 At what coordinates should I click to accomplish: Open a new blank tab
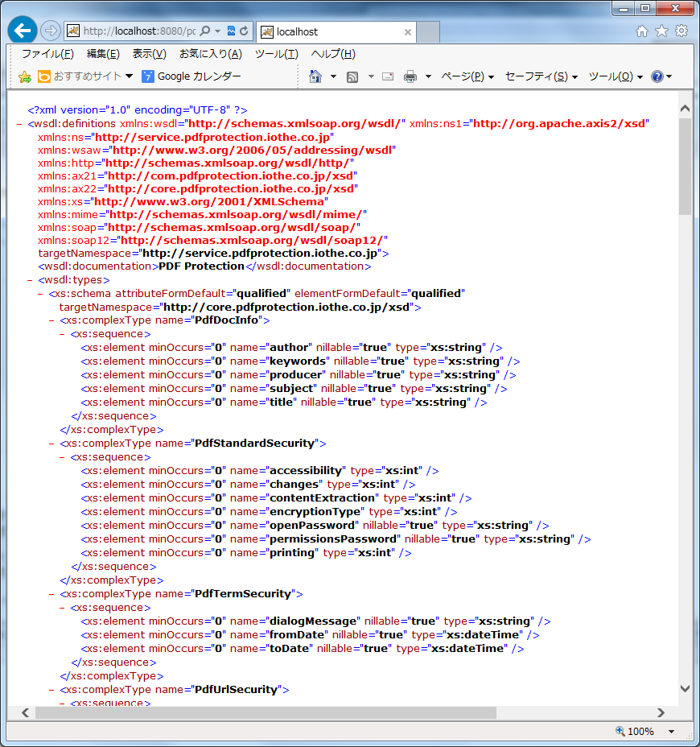[x=428, y=32]
